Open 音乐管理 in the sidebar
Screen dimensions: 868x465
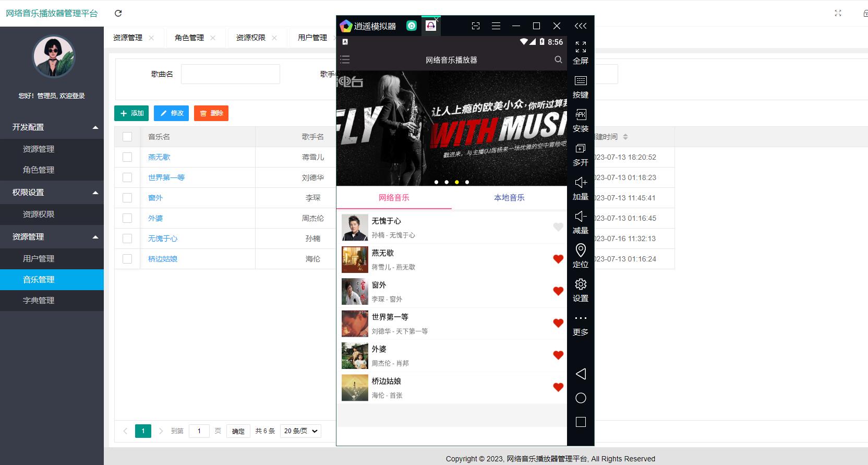tap(52, 280)
